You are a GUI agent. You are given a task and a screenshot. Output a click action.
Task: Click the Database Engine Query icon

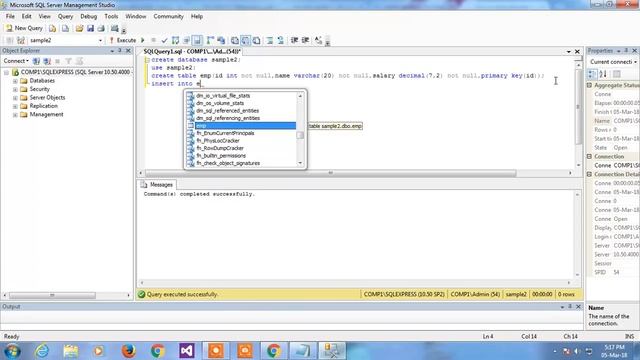pos(53,29)
